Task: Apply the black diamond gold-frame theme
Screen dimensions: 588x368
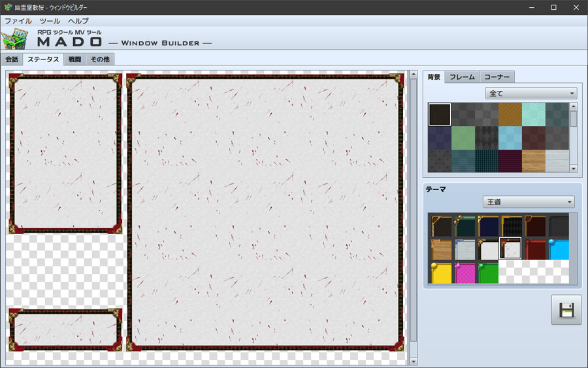Action: point(512,226)
